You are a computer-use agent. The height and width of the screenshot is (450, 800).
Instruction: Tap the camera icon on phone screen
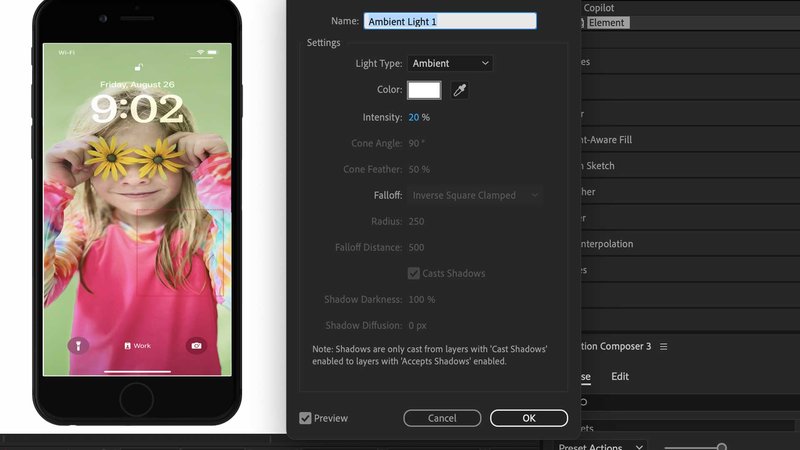[x=196, y=345]
